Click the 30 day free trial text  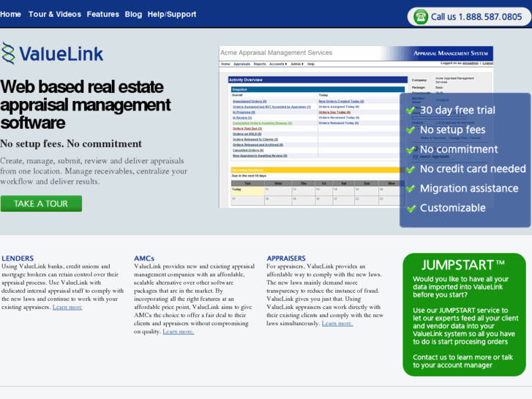tap(457, 110)
